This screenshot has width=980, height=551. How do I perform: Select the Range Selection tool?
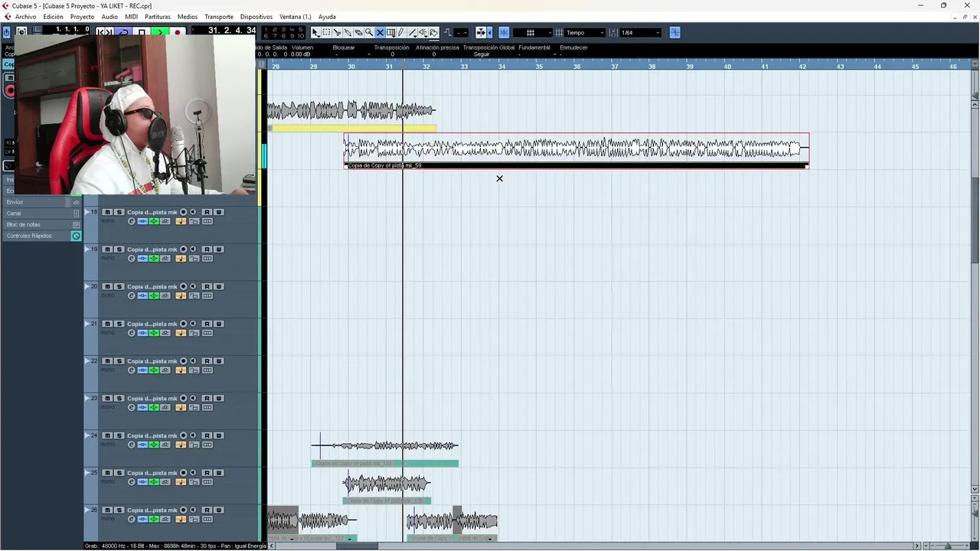pyautogui.click(x=326, y=33)
